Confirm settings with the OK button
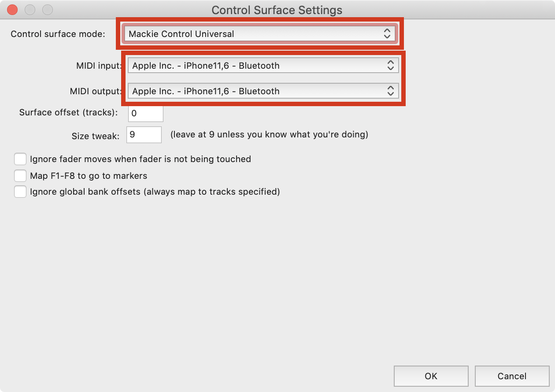Image resolution: width=555 pixels, height=392 pixels. coord(431,376)
